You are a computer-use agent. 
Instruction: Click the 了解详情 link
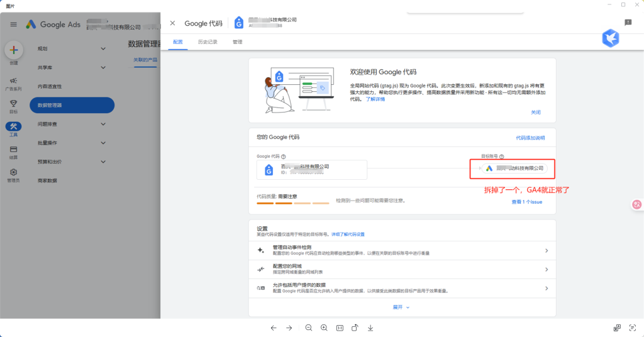point(375,99)
